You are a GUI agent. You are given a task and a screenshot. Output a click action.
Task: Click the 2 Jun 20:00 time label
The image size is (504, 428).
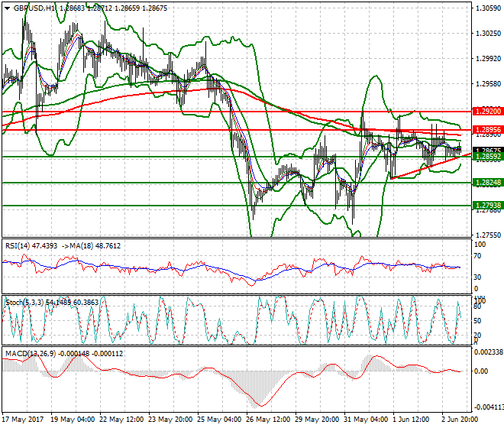point(460,420)
